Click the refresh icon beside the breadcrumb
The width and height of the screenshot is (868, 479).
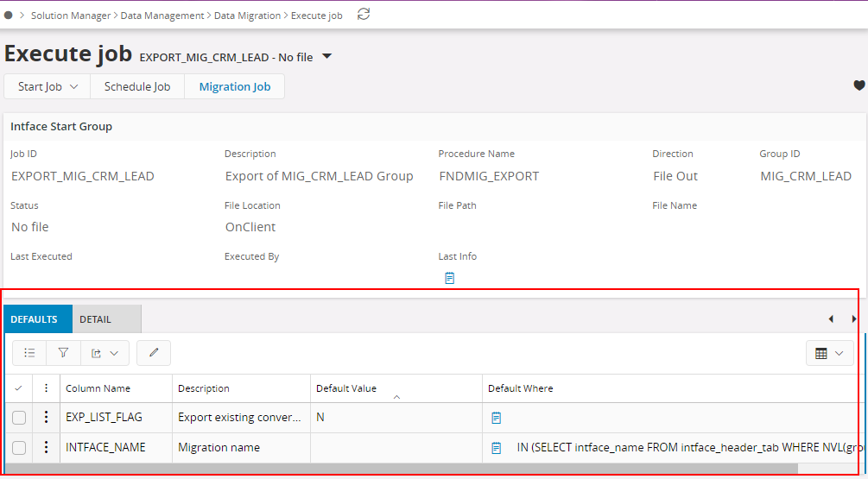tap(364, 14)
